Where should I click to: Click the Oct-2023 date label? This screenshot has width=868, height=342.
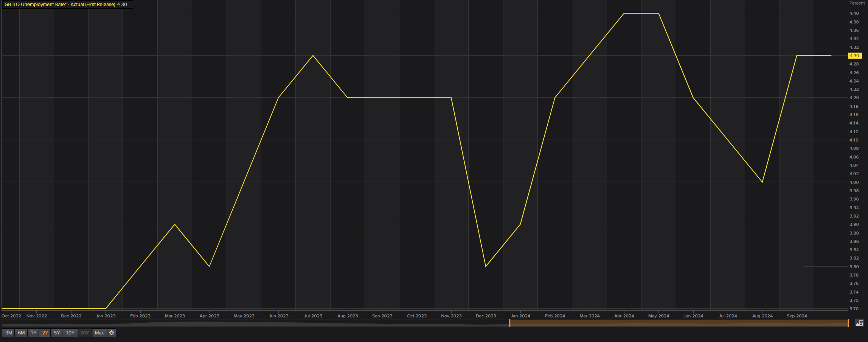417,316
